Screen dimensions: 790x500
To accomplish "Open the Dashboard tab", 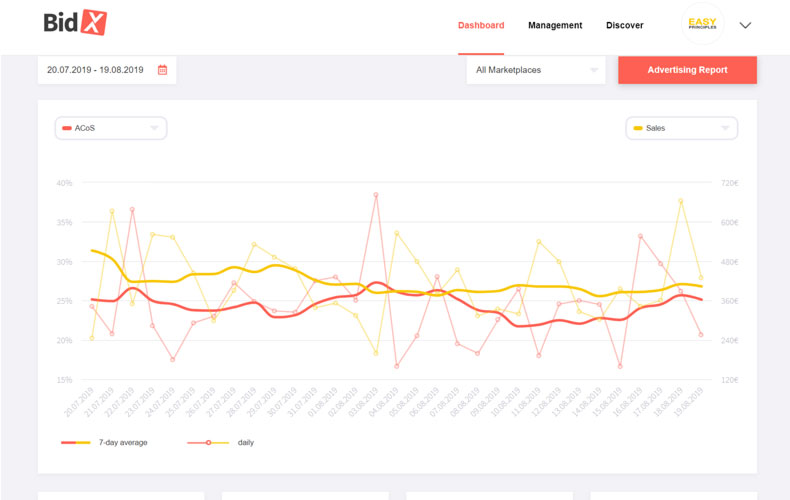I will [x=481, y=25].
